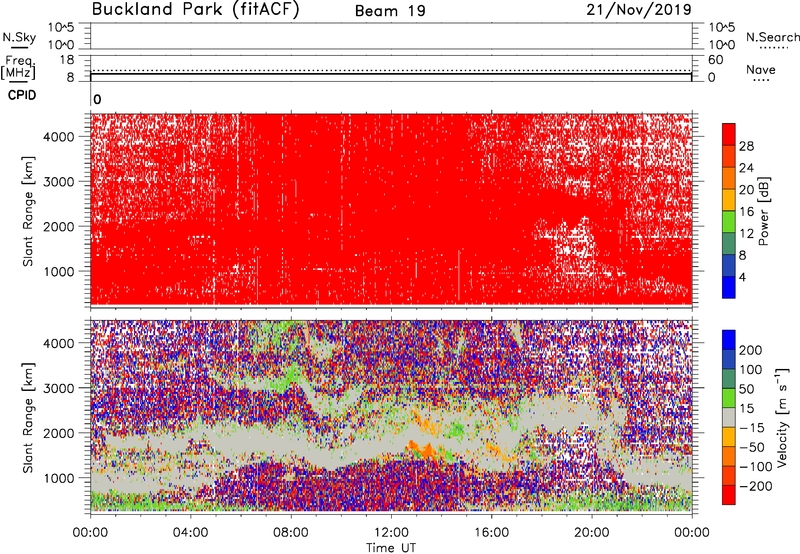
Task: Select the teal 8–12 dB Power color segment
Action: pyautogui.click(x=729, y=244)
